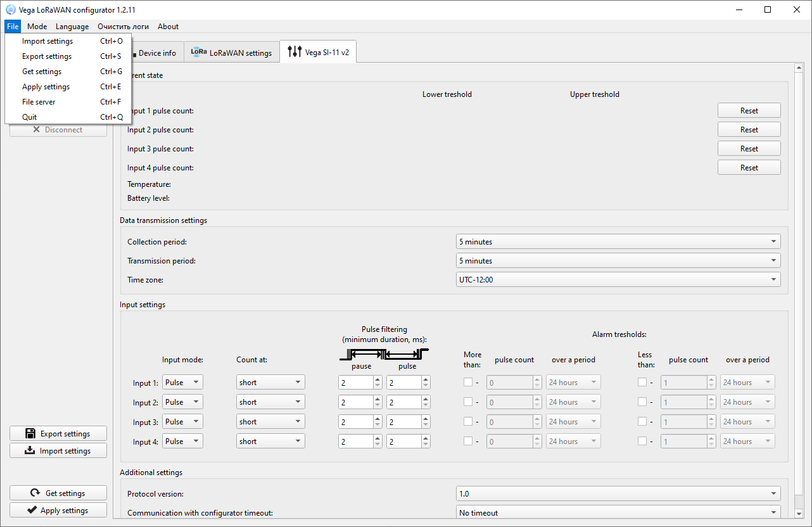Open Input 1 mode Pulse dropdown
This screenshot has height=527, width=812.
[x=182, y=383]
